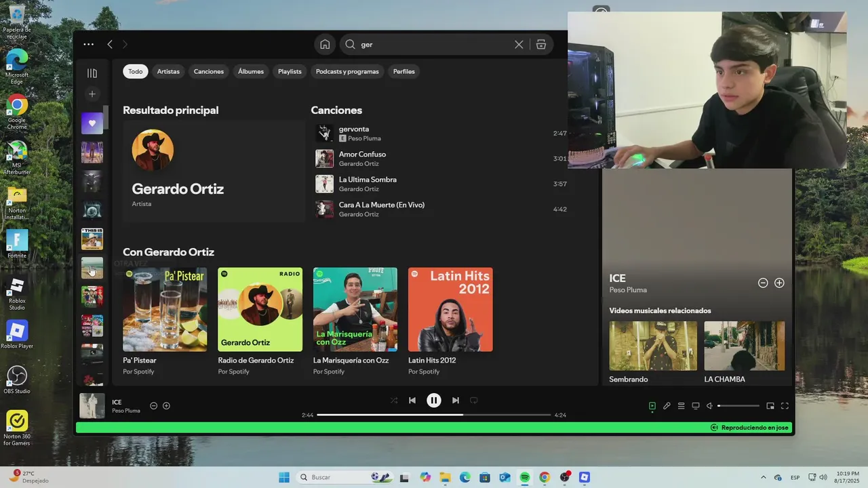Pause the current song
Screen dimensions: 868x488
point(434,400)
